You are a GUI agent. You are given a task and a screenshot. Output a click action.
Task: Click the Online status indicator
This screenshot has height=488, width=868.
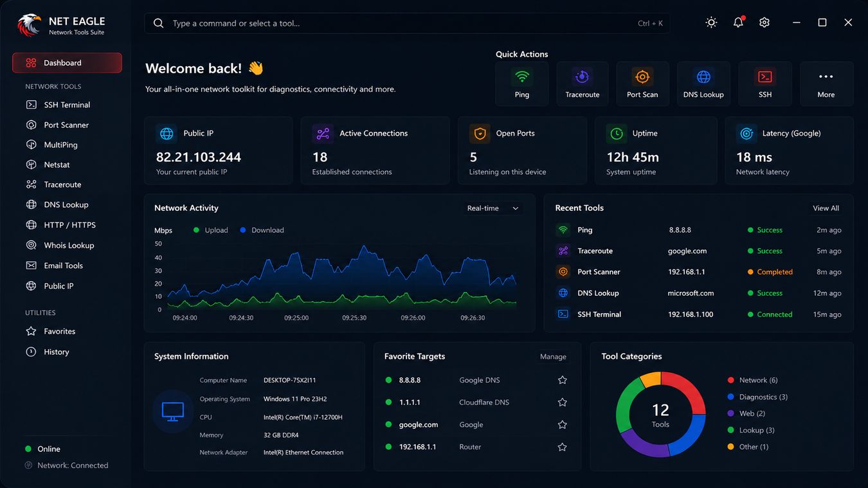pos(42,449)
